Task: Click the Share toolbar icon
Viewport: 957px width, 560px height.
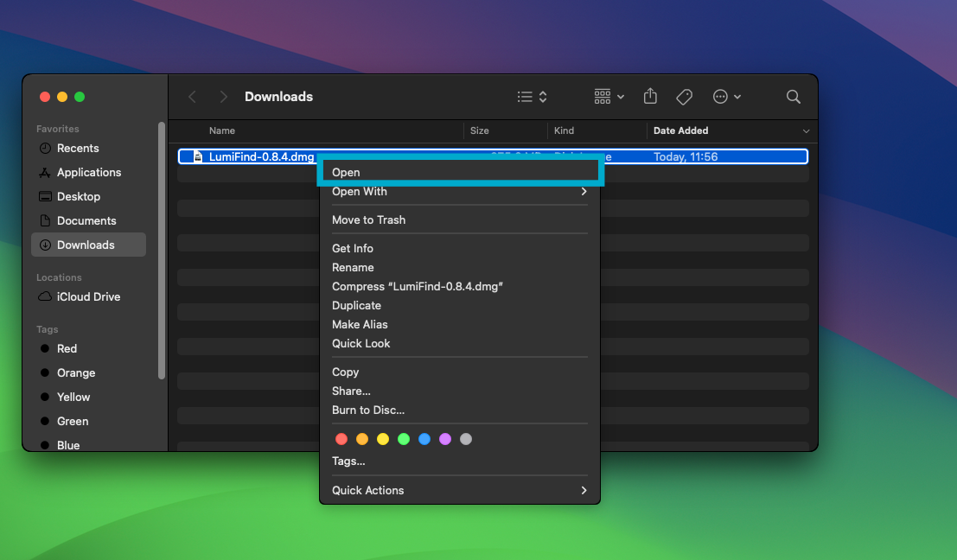Action: click(x=650, y=97)
